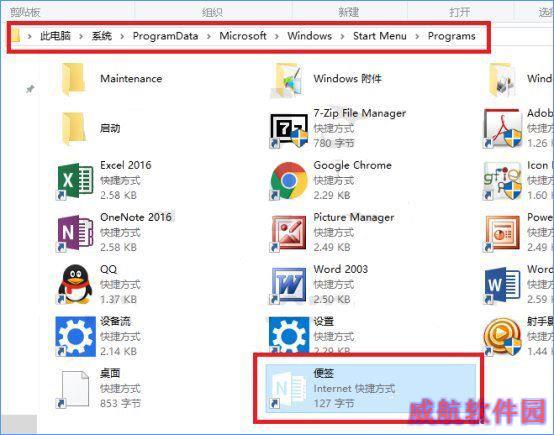Click the 设备流 file name
This screenshot has height=435, width=554.
click(x=116, y=321)
